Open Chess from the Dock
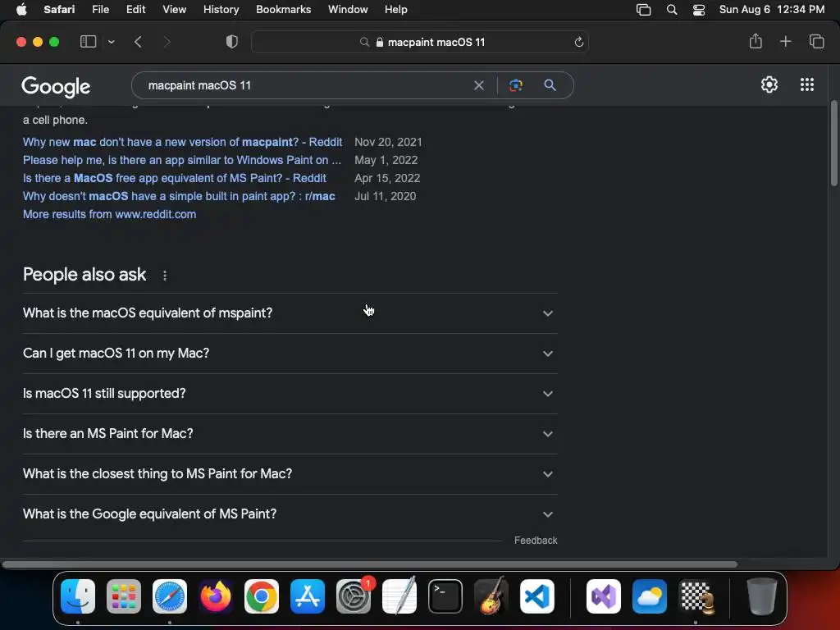Viewport: 840px width, 630px height. coord(696,596)
